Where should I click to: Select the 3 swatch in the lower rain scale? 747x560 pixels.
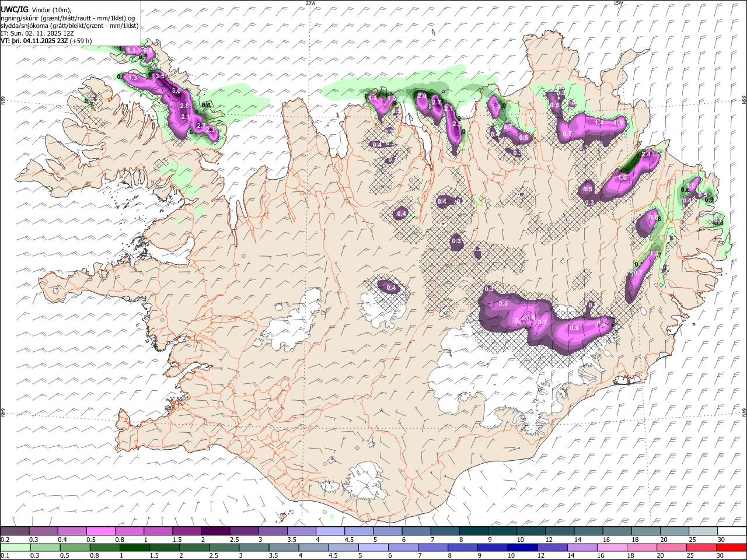(x=253, y=547)
